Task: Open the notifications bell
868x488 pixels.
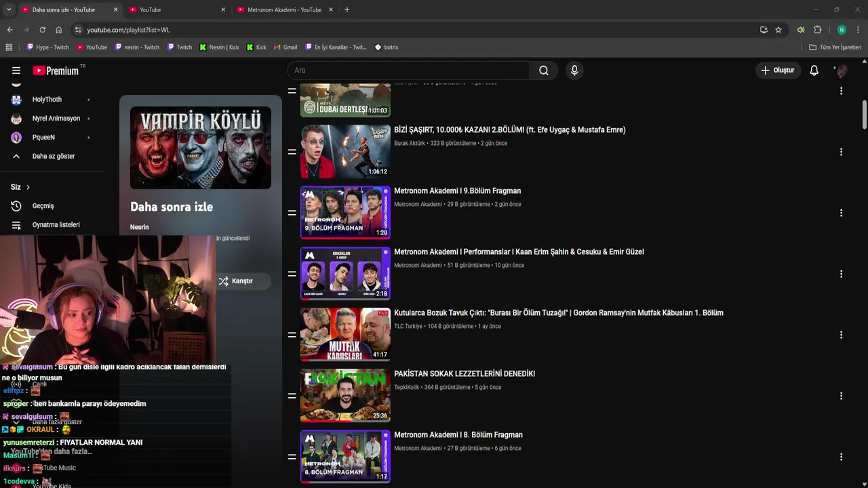Action: point(814,70)
